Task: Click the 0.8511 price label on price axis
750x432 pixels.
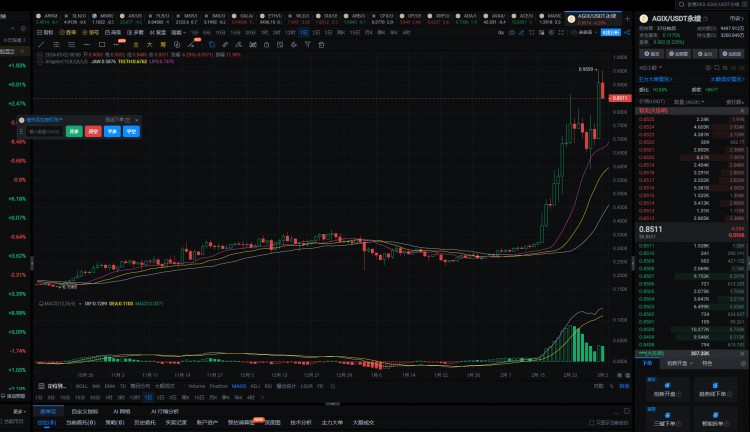Action: 620,98
